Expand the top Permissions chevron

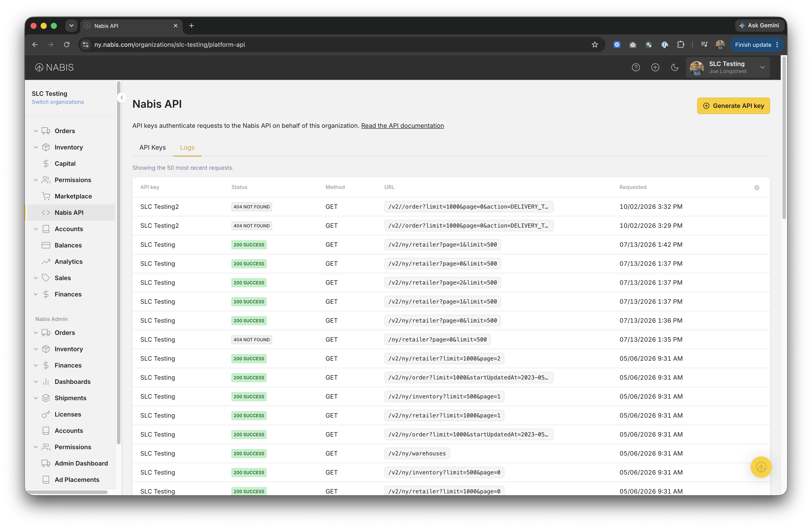click(x=36, y=180)
